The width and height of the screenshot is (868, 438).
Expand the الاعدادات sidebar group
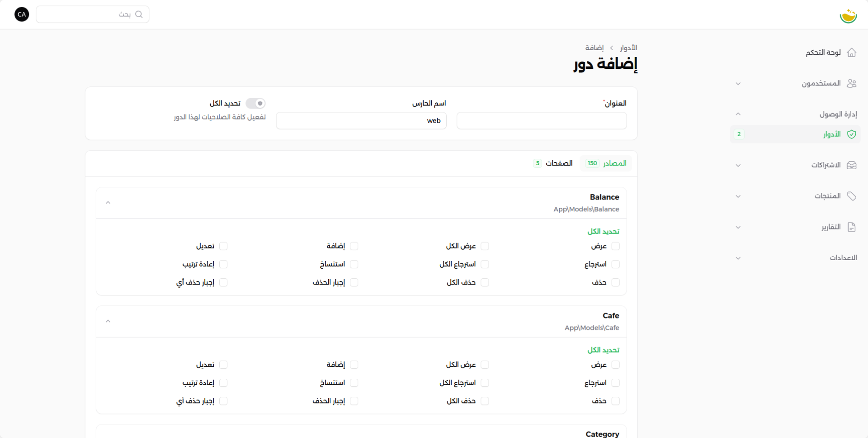(x=738, y=258)
